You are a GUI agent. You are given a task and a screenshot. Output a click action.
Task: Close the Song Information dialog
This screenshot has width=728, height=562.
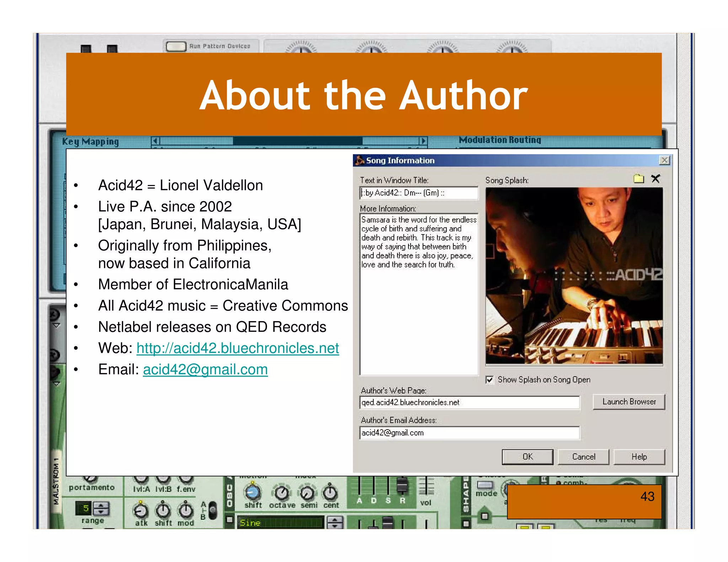point(664,160)
